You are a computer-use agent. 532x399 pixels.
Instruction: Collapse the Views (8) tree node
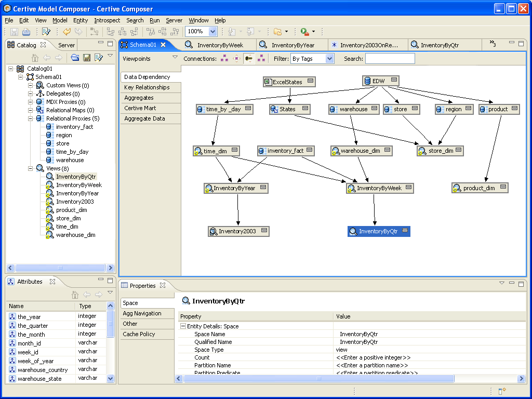pos(31,168)
